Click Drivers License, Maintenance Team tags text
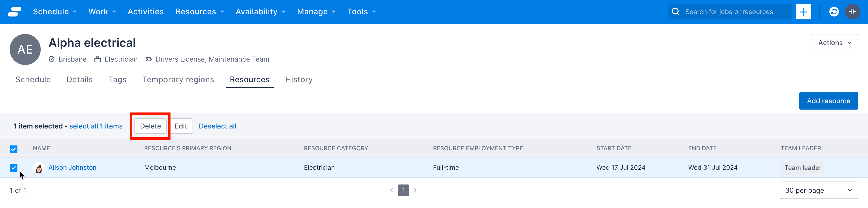 click(212, 59)
